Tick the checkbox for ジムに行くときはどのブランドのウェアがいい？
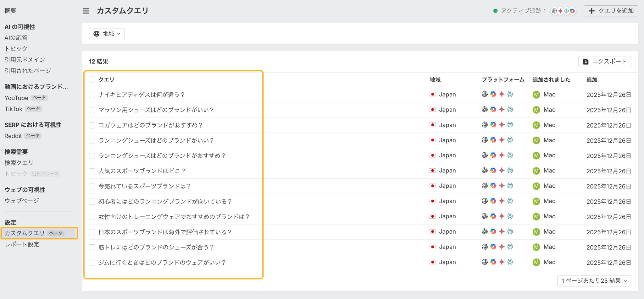Viewport: 644px width, 299px height. tap(92, 263)
